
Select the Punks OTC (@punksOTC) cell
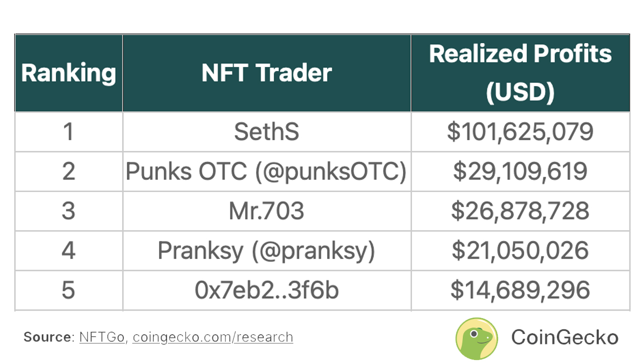(x=267, y=171)
